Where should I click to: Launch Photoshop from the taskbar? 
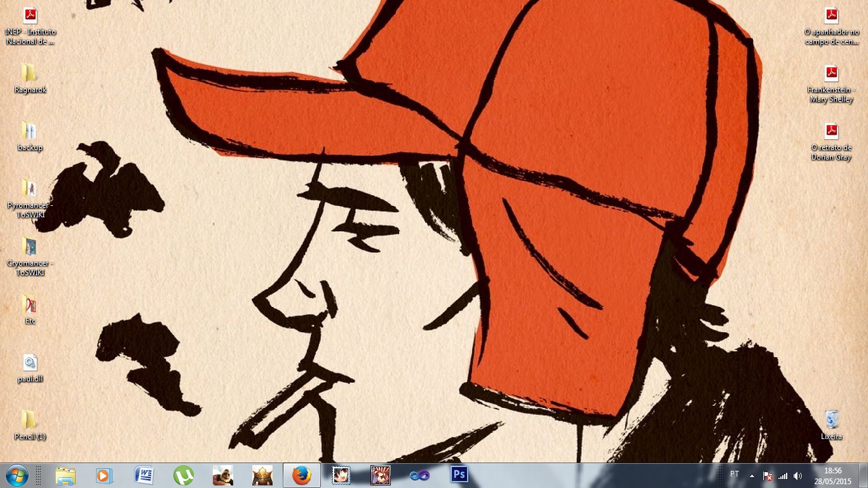459,475
